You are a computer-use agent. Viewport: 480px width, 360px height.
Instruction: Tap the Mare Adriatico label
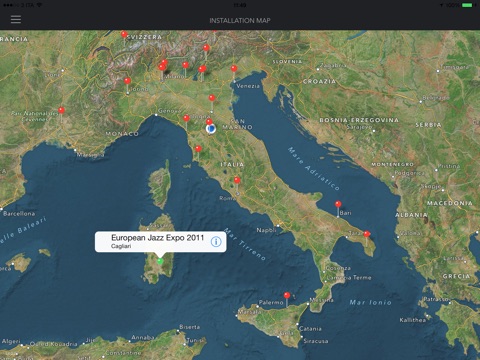coord(313,168)
